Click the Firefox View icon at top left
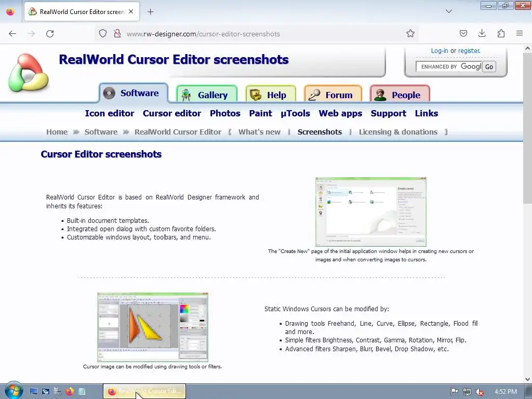 click(x=10, y=12)
